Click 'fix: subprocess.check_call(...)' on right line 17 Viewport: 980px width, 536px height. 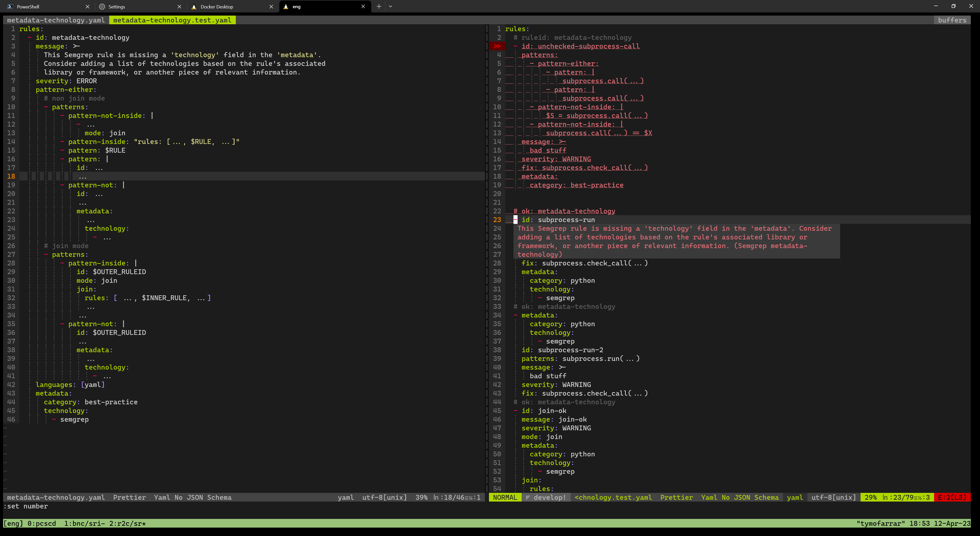pyautogui.click(x=585, y=167)
